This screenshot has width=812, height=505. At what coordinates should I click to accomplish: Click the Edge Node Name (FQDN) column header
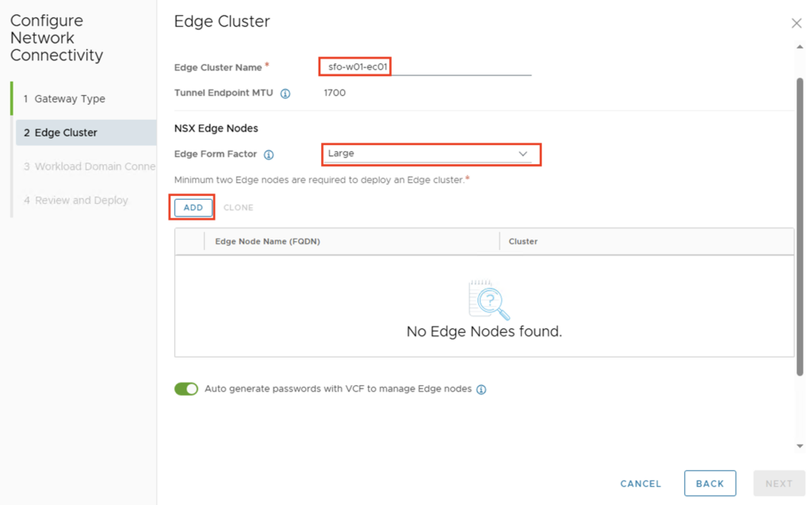point(267,241)
